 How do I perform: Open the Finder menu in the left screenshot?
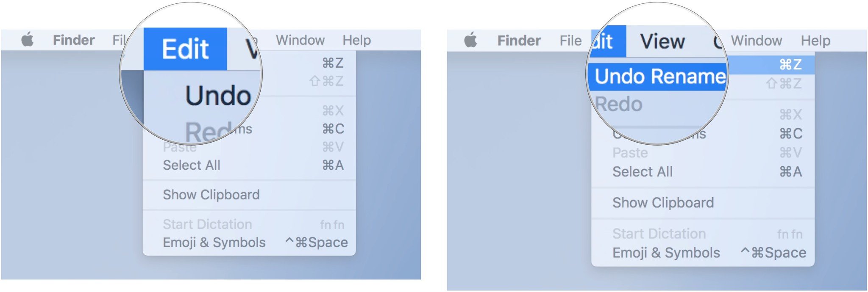point(74,40)
